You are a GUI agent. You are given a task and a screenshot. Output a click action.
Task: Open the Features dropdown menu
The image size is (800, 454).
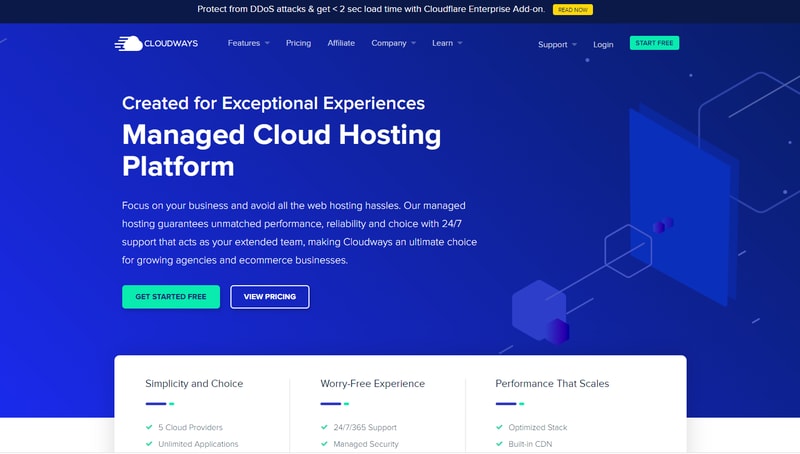[x=248, y=43]
